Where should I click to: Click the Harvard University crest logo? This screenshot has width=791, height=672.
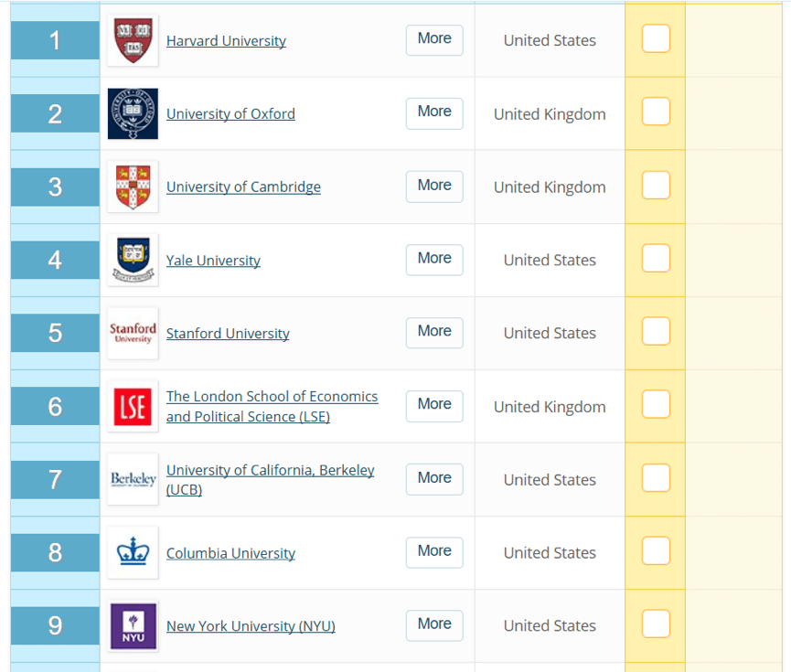133,41
